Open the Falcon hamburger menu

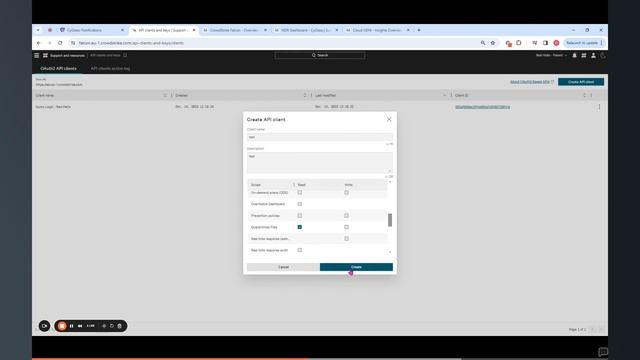pos(37,56)
